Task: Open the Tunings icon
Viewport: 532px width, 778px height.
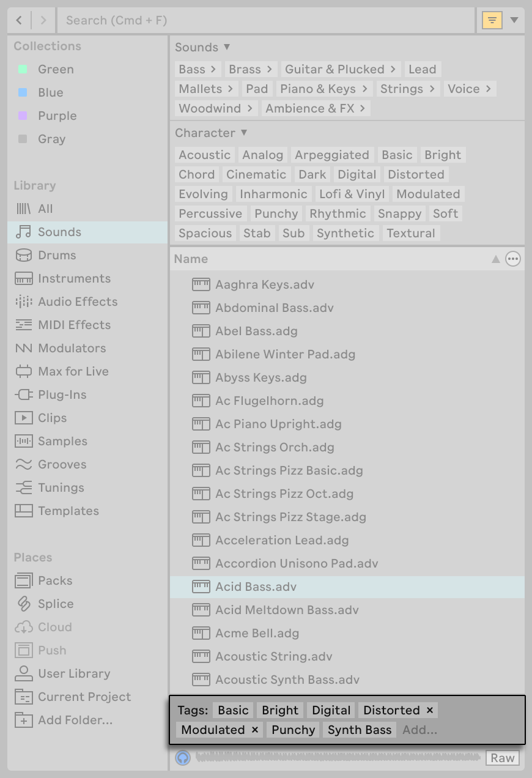Action: (23, 487)
